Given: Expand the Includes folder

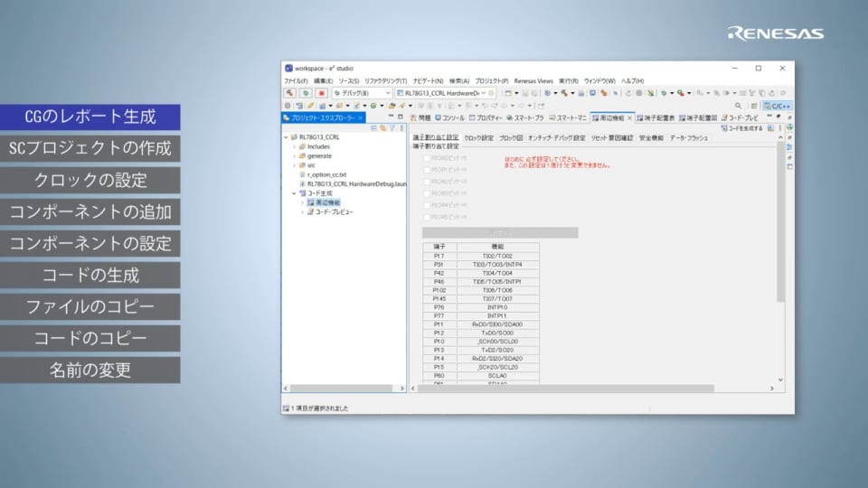Looking at the screenshot, I should pyautogui.click(x=295, y=146).
